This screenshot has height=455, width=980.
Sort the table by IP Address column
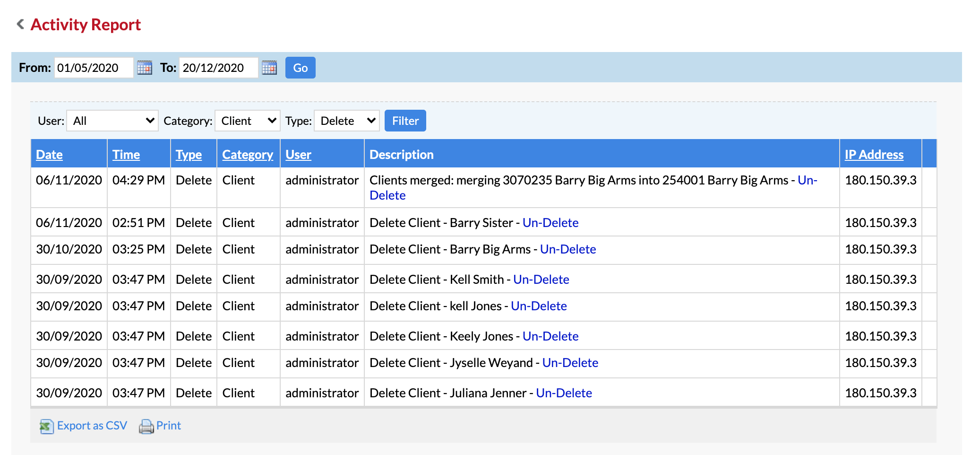[x=874, y=155]
